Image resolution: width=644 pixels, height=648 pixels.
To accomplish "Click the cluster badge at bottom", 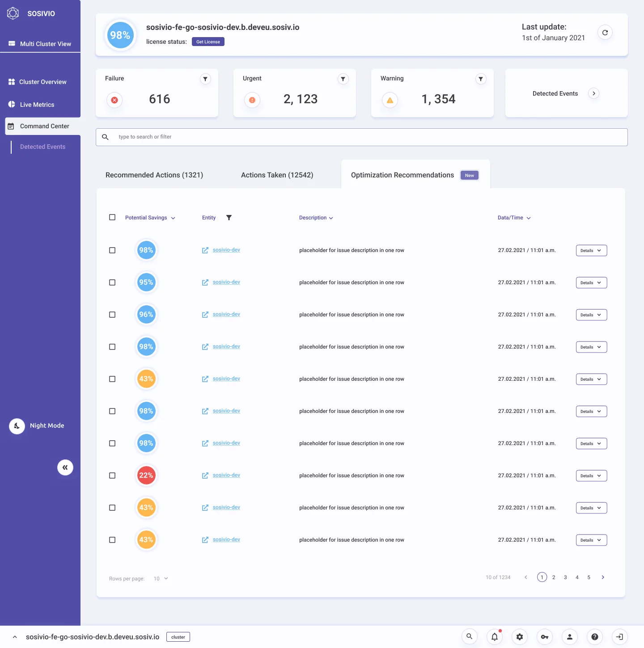I will 178,637.
